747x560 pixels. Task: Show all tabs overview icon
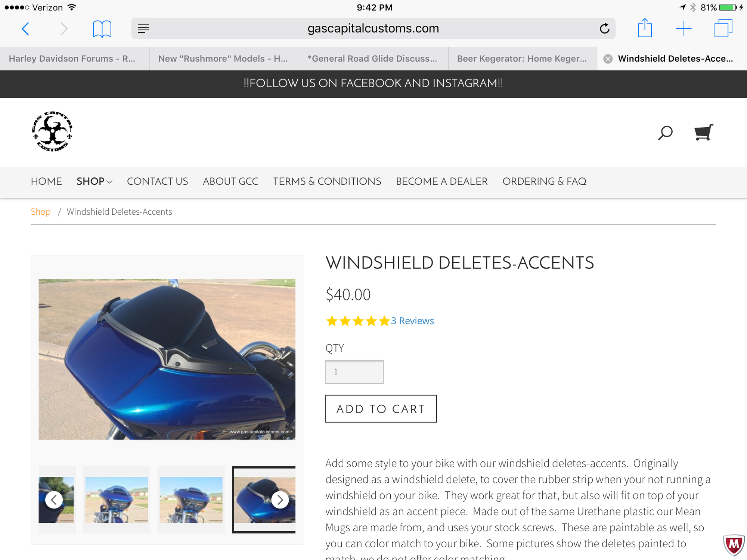tap(723, 28)
